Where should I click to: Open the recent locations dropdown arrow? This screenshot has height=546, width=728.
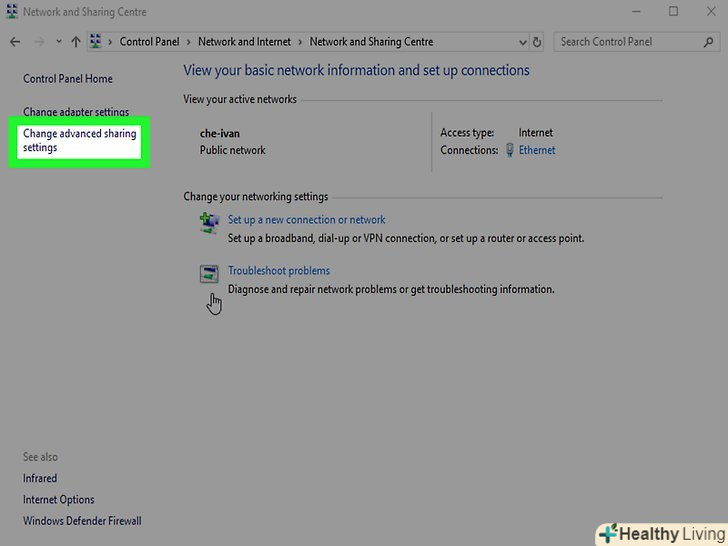pos(59,42)
